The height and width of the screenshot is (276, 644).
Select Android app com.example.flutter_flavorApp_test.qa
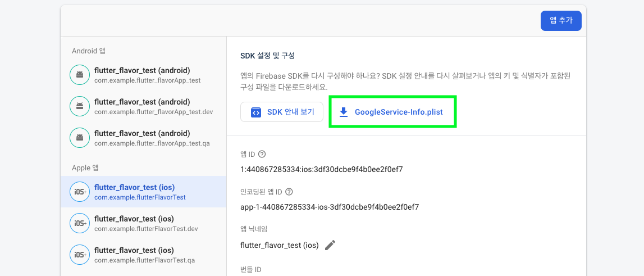pyautogui.click(x=143, y=138)
